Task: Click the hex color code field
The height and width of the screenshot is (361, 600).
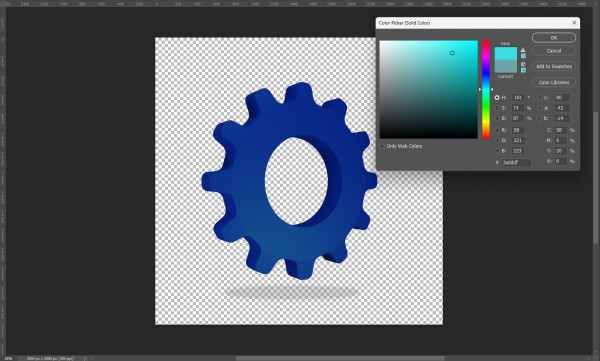Action: [516, 162]
